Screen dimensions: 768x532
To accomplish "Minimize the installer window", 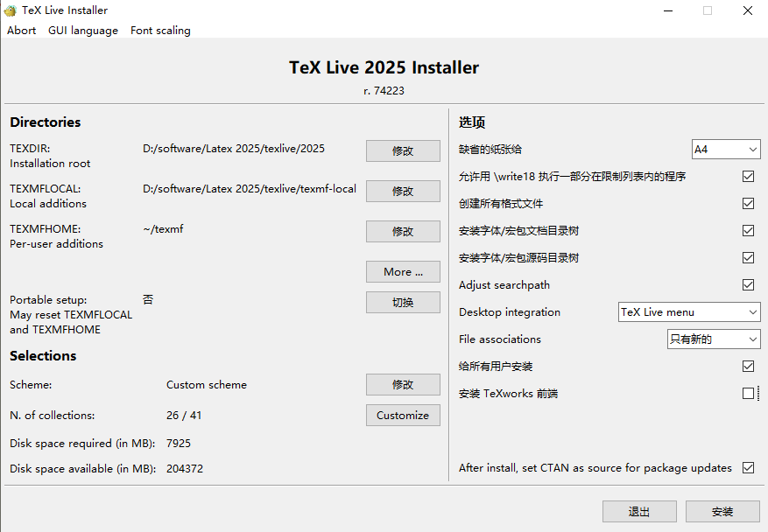I will [668, 10].
